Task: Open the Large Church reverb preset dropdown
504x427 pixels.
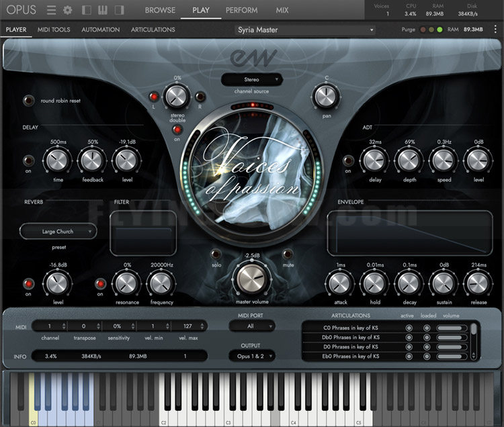Action: 58,232
